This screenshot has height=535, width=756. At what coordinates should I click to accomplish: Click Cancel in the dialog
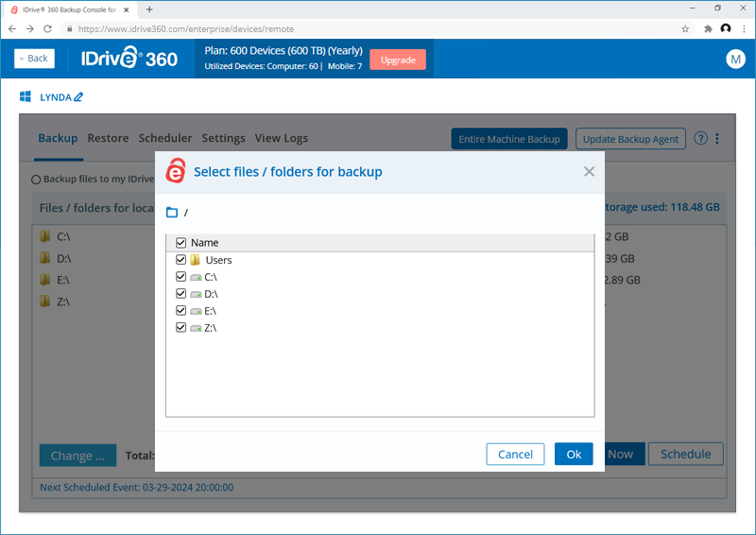pos(515,454)
